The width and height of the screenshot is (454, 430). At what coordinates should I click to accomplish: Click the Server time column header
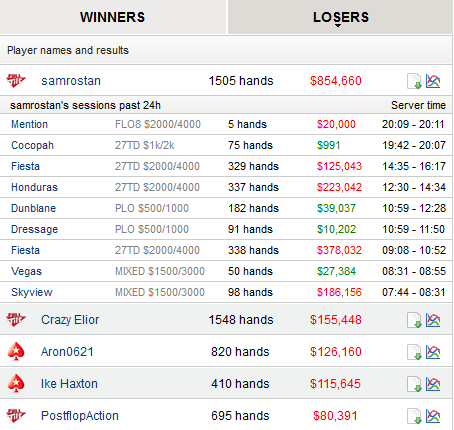click(x=418, y=105)
